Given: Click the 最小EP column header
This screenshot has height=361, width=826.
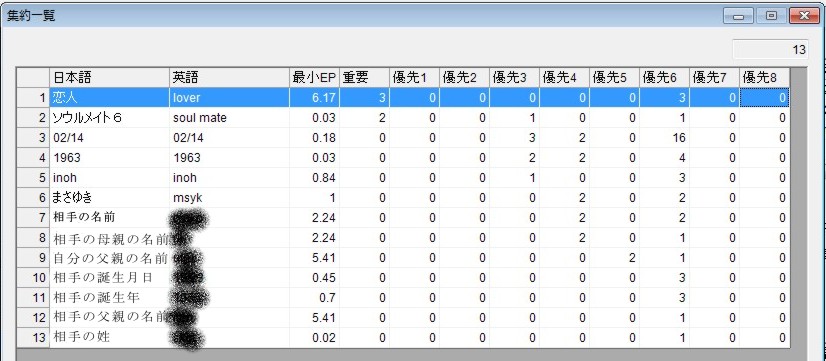Looking at the screenshot, I should tap(314, 77).
